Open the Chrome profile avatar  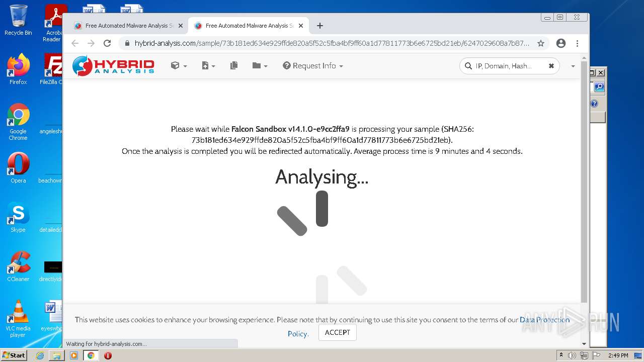[x=561, y=43]
